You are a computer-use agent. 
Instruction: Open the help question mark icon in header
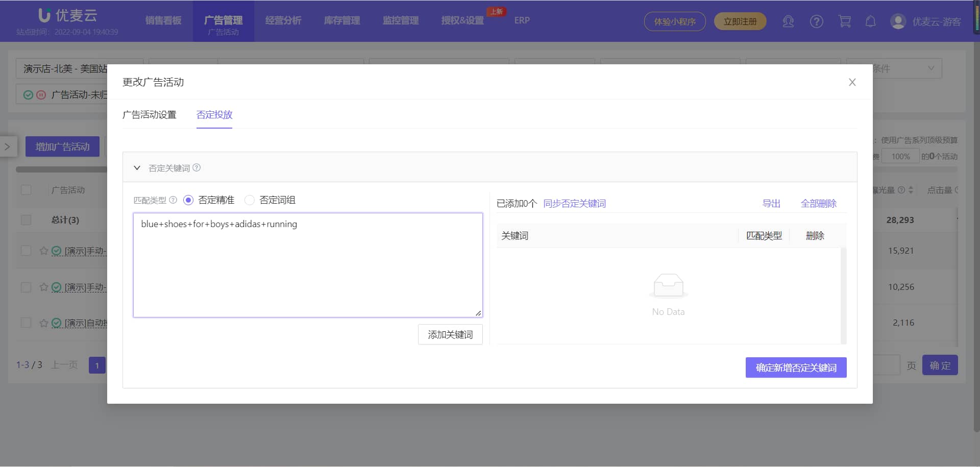pos(816,21)
